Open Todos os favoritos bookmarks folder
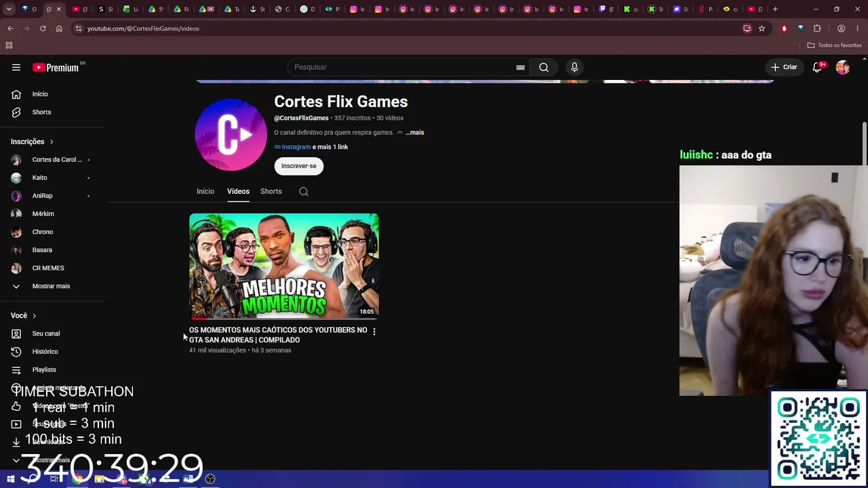 835,45
